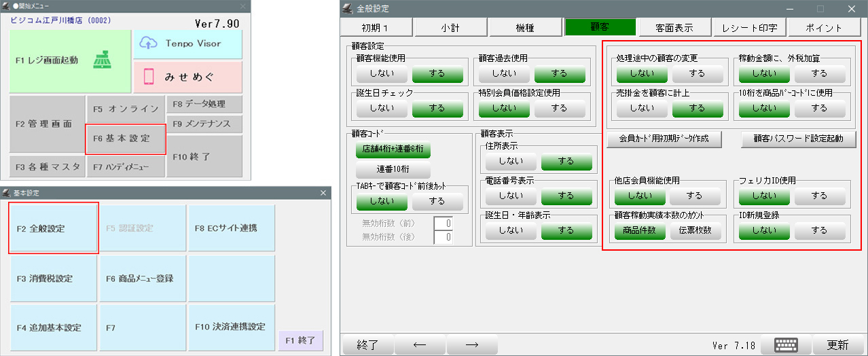Screen dimensions: 868x356
Task: Click F10 終了 in start menu
Action: click(204, 156)
